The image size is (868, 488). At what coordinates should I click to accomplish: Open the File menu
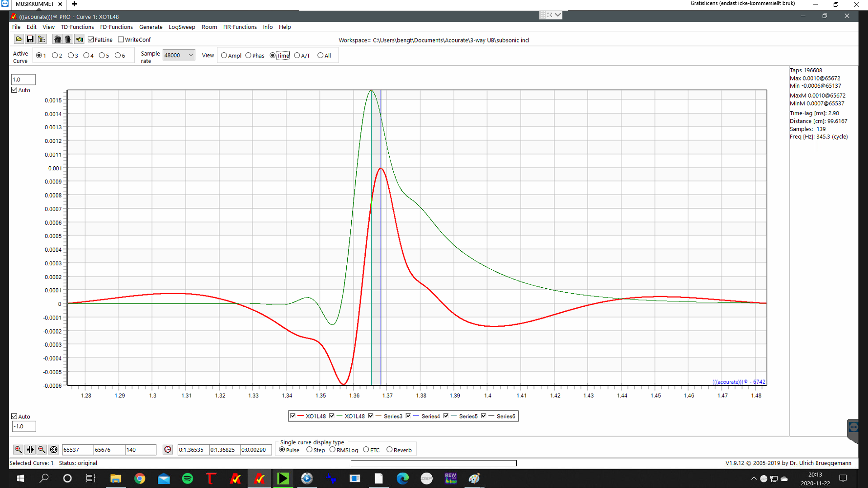(x=16, y=27)
